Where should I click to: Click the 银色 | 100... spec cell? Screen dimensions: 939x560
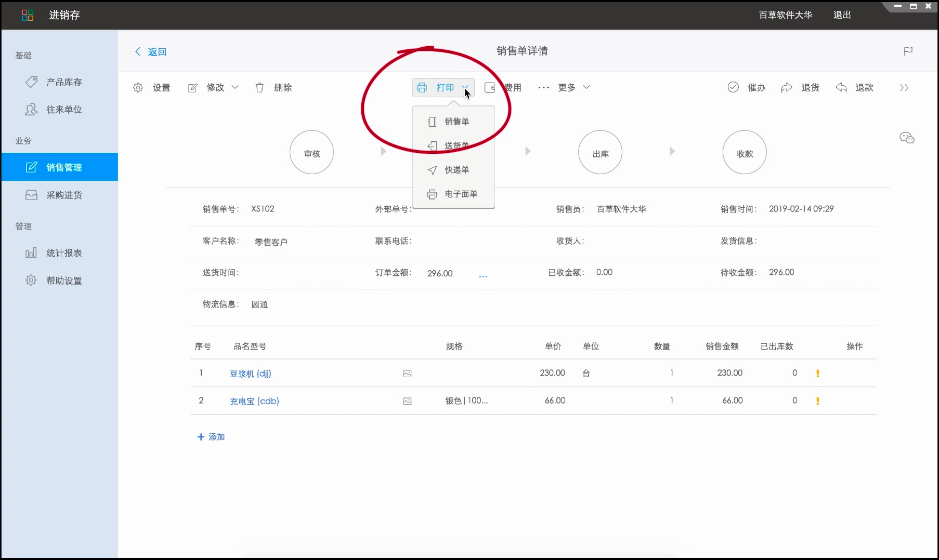tap(466, 401)
